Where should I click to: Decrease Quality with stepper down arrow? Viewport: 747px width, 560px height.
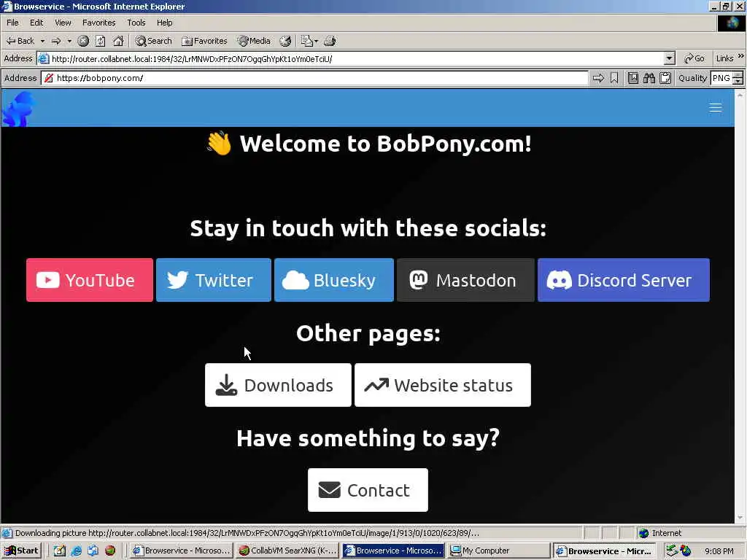point(738,82)
